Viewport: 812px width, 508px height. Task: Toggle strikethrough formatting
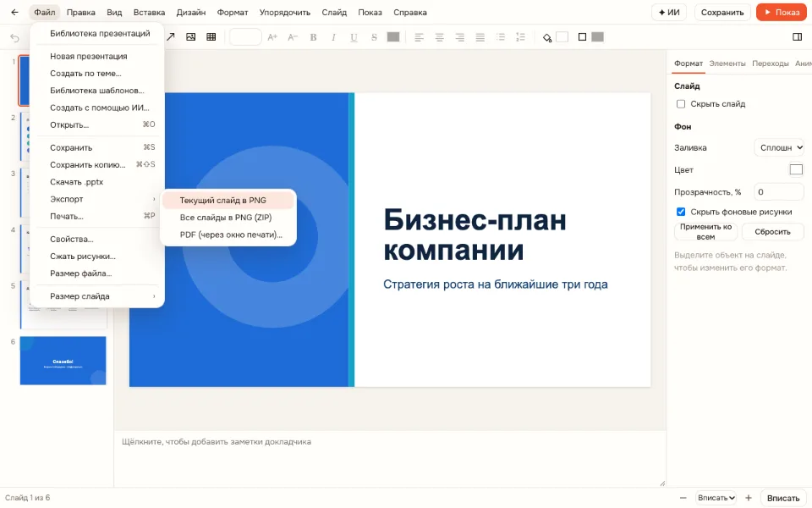click(x=374, y=36)
